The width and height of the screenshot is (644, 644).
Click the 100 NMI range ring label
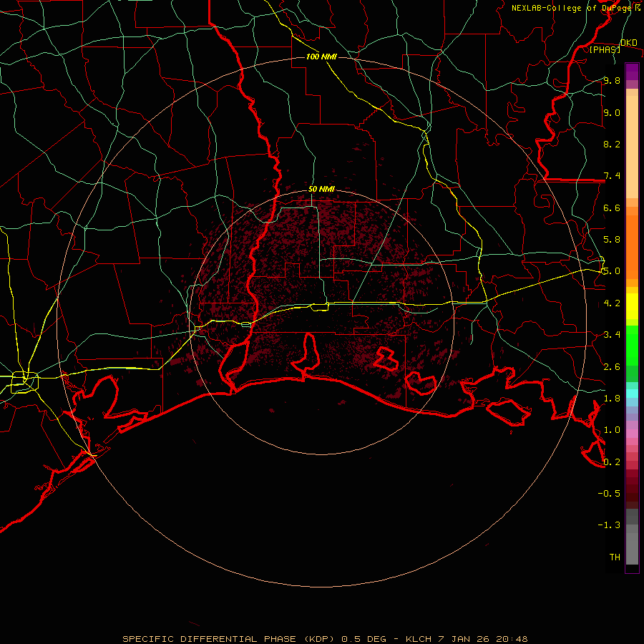[321, 57]
